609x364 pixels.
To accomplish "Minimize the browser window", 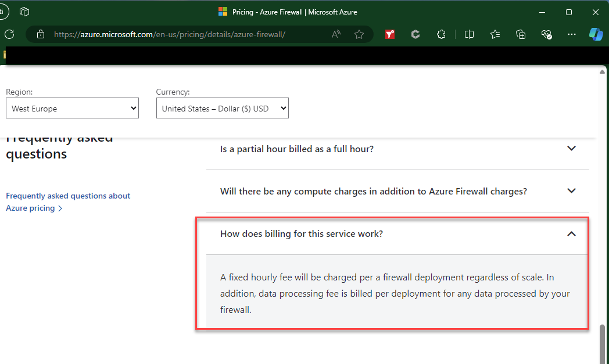I will coord(542,12).
